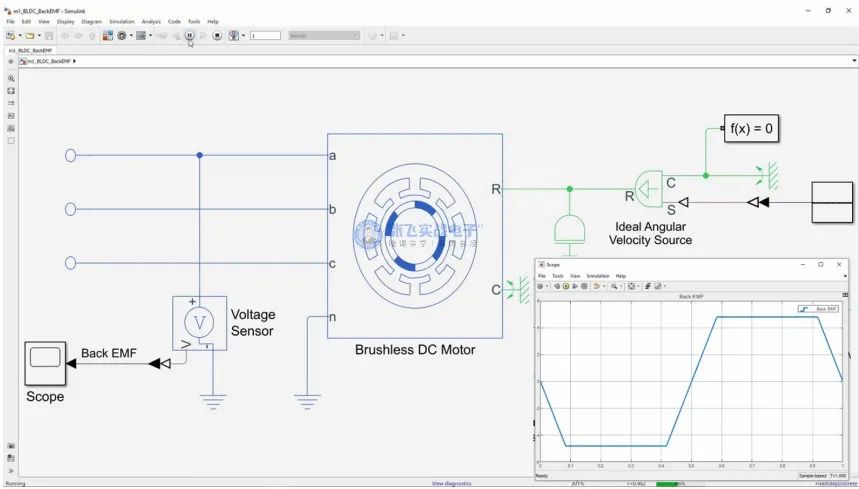
Task: Click the Scope window run button
Action: pyautogui.click(x=566, y=286)
